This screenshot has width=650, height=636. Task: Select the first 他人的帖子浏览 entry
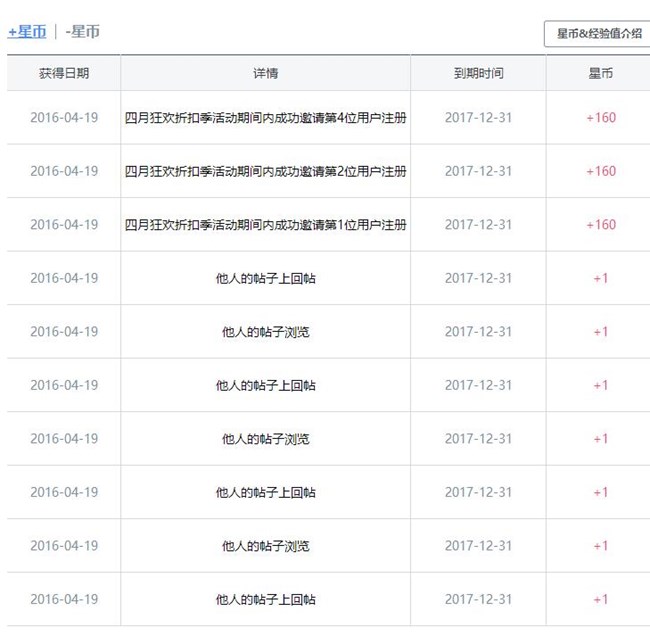coord(265,332)
